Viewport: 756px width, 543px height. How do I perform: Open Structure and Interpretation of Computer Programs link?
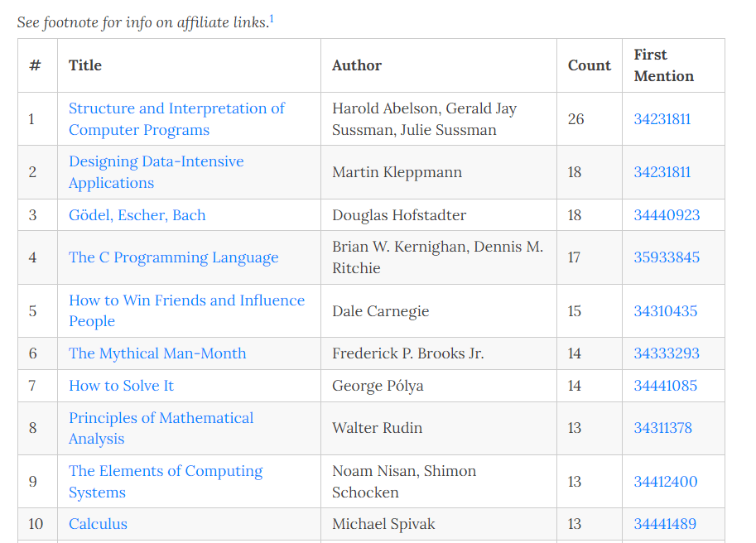tap(176, 108)
